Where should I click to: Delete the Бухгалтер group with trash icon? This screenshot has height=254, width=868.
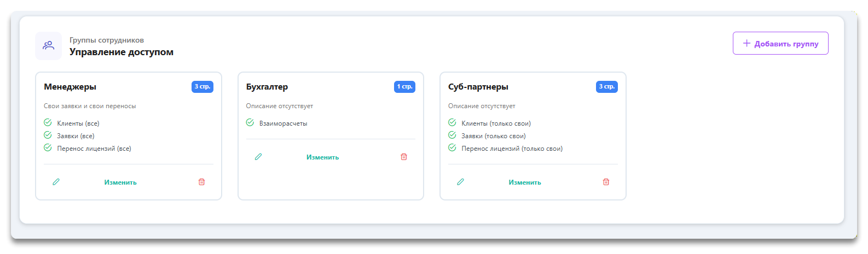pyautogui.click(x=404, y=157)
